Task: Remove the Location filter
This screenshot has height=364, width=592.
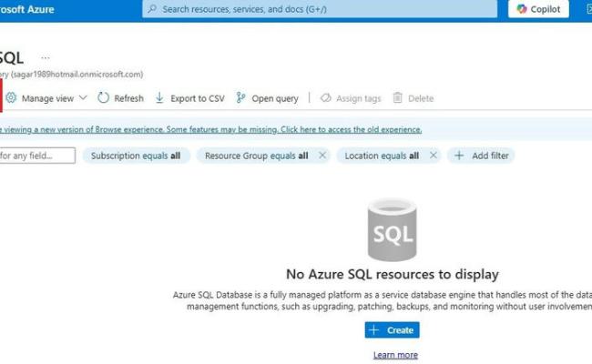Action: click(x=434, y=155)
